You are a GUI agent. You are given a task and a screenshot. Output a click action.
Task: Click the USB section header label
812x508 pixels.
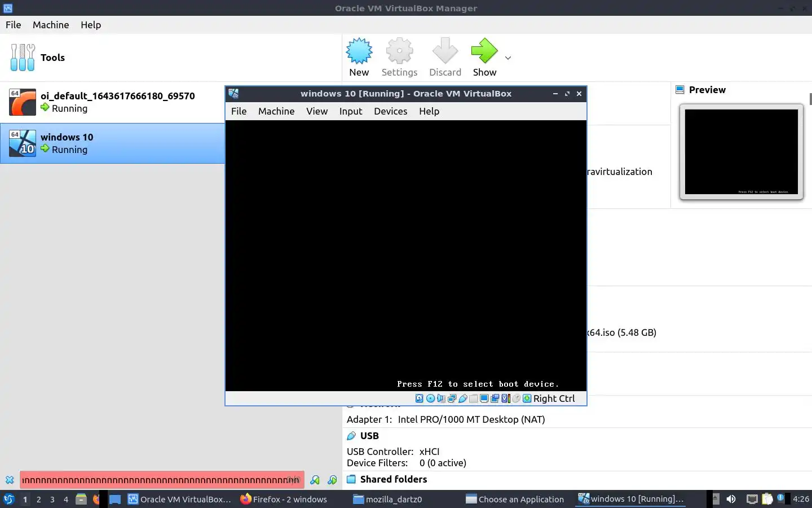pyautogui.click(x=369, y=436)
